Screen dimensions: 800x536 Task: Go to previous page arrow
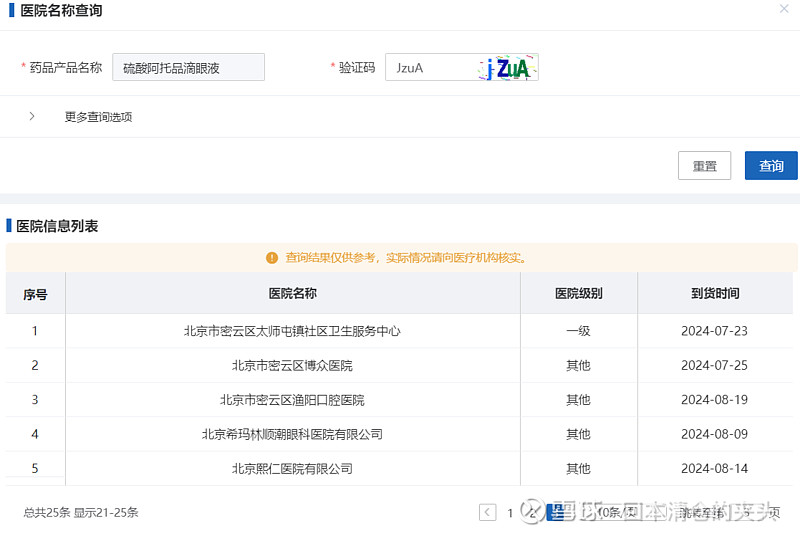click(x=487, y=513)
